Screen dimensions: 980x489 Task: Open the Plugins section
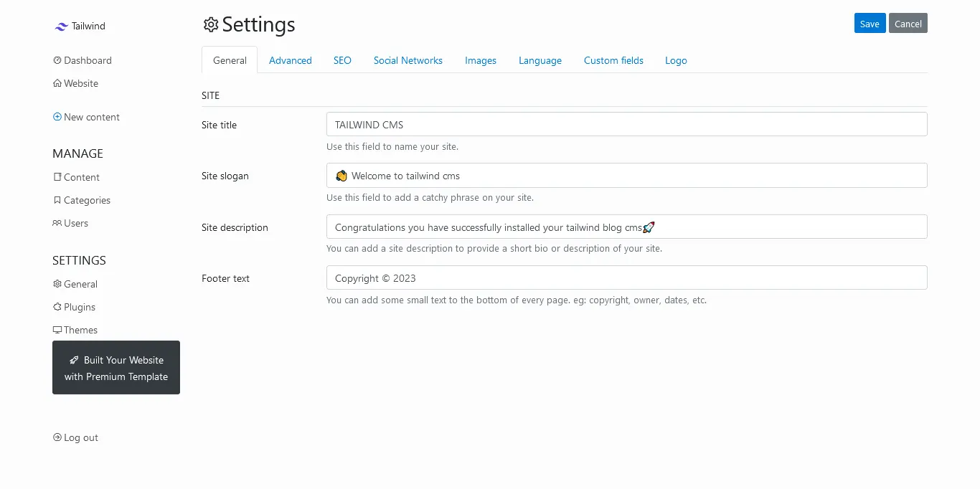pyautogui.click(x=74, y=307)
